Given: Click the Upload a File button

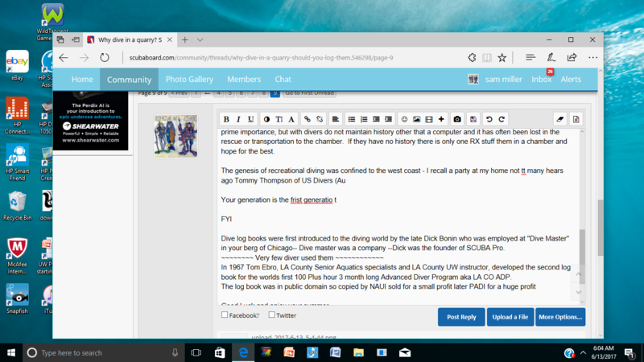Looking at the screenshot, I should [x=510, y=317].
